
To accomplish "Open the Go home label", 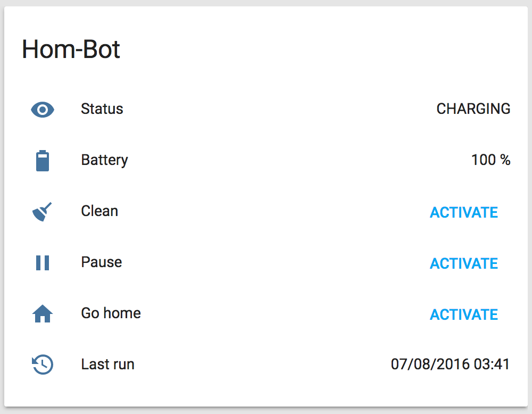I will click(x=111, y=313).
